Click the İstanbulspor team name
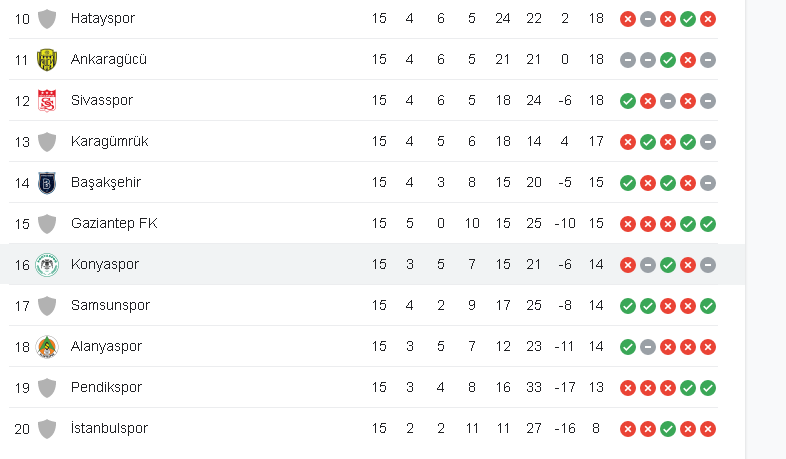 pyautogui.click(x=109, y=428)
